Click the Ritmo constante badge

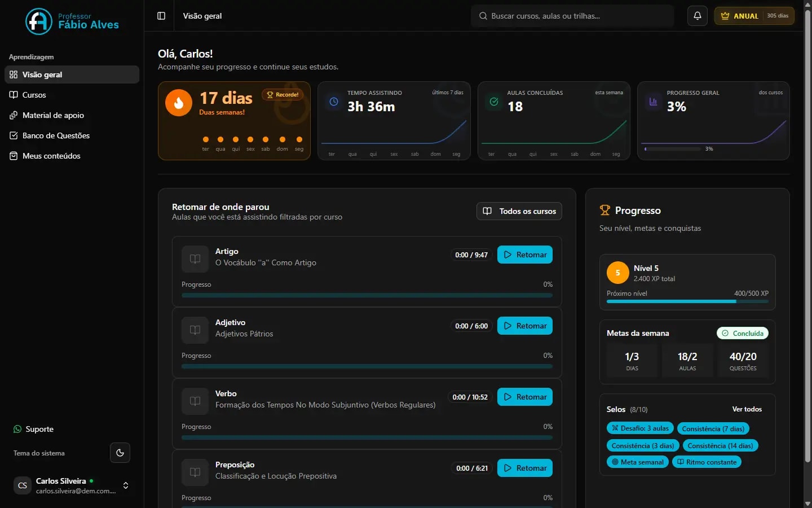click(707, 462)
